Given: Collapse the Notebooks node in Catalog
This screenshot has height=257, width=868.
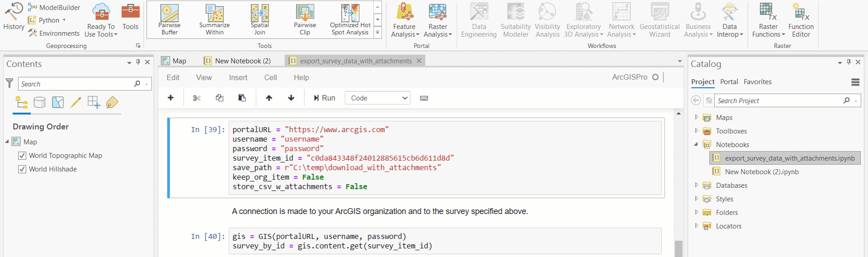Looking at the screenshot, I should (696, 144).
